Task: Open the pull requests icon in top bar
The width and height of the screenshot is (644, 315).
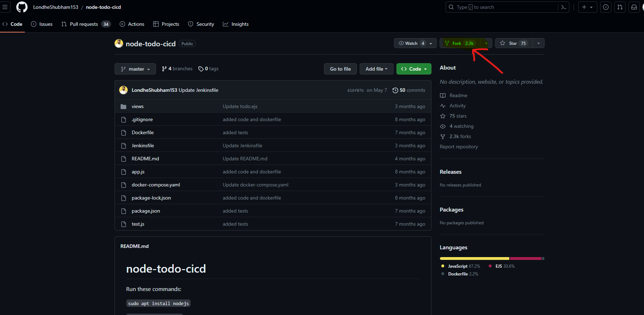Action: (620, 7)
